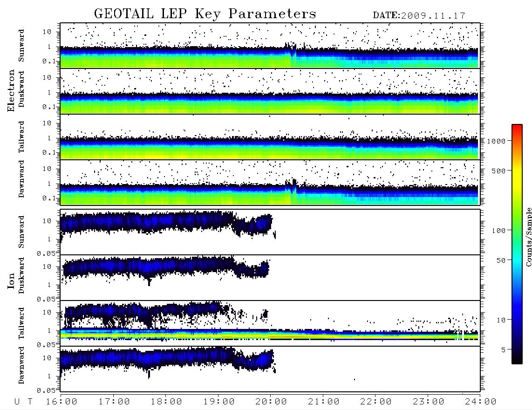Click the Ion Dawnward spectrogram panel
Viewport: 532px width, 410px height.
pyautogui.click(x=270, y=369)
